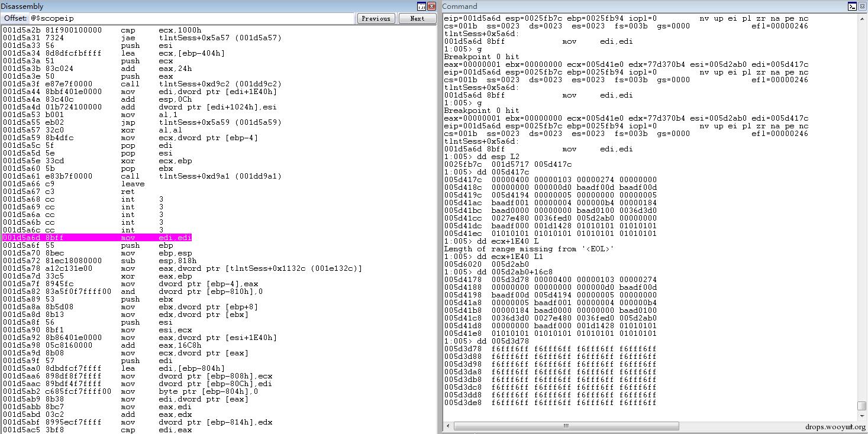This screenshot has width=868, height=434.
Task: Click the Previous button in Disassembly
Action: (x=376, y=18)
